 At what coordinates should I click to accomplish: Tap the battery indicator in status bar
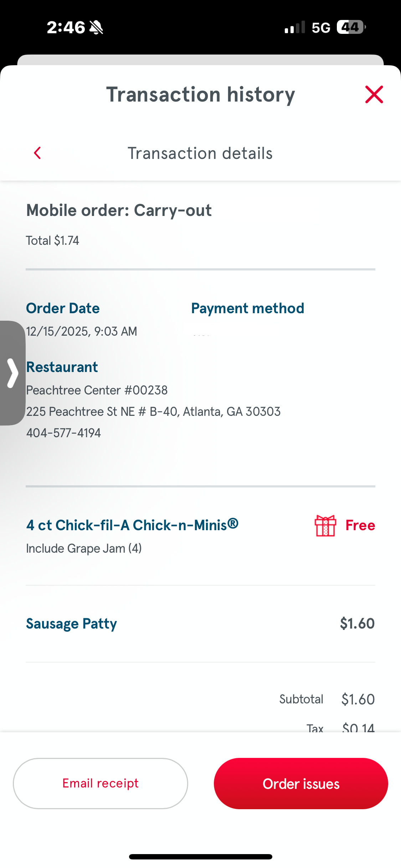click(351, 27)
